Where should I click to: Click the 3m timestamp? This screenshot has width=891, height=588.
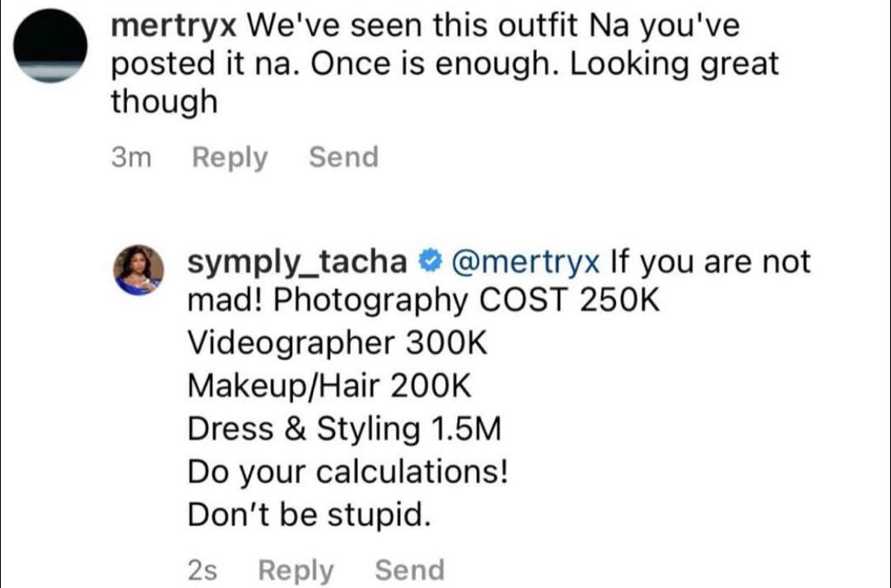tap(132, 157)
